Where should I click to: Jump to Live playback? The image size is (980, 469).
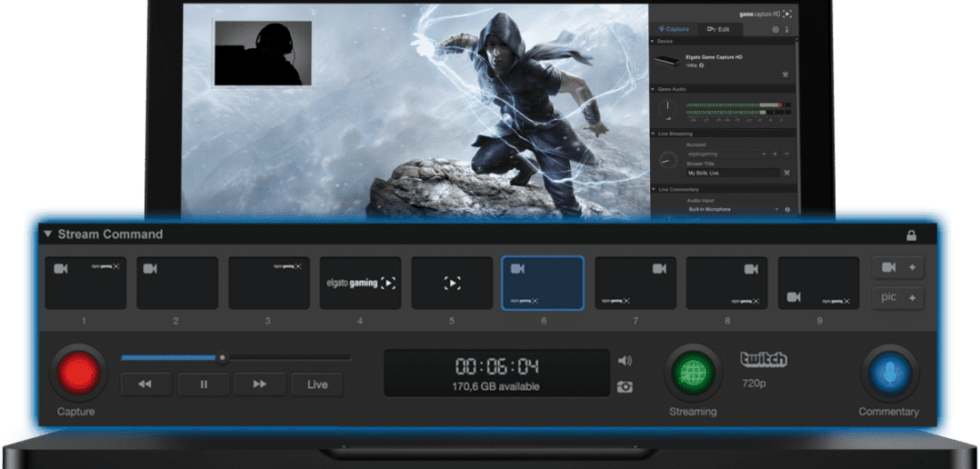[316, 384]
